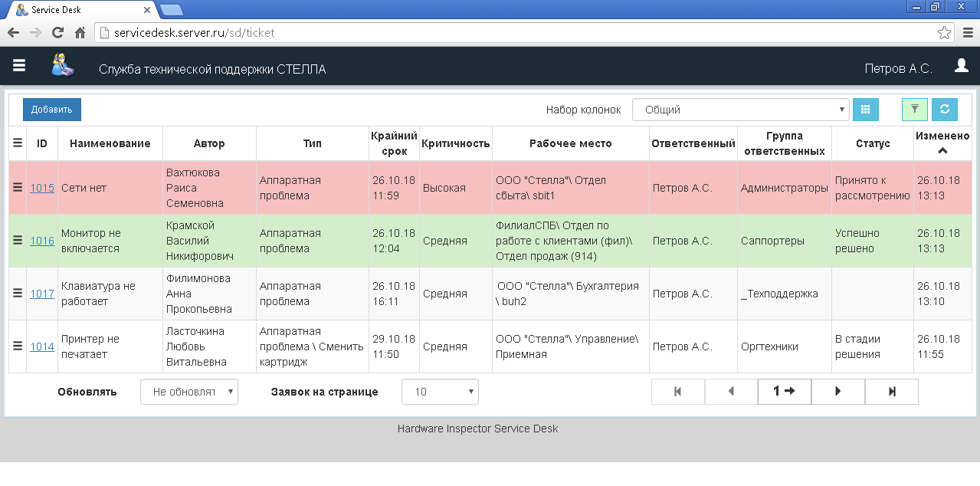Open the "Обновлять" refresh interval dropdown
The height and width of the screenshot is (486, 980).
pyautogui.click(x=188, y=392)
